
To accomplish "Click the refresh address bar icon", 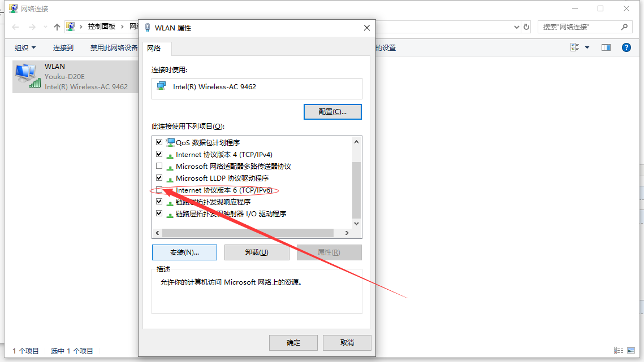I will pos(526,27).
